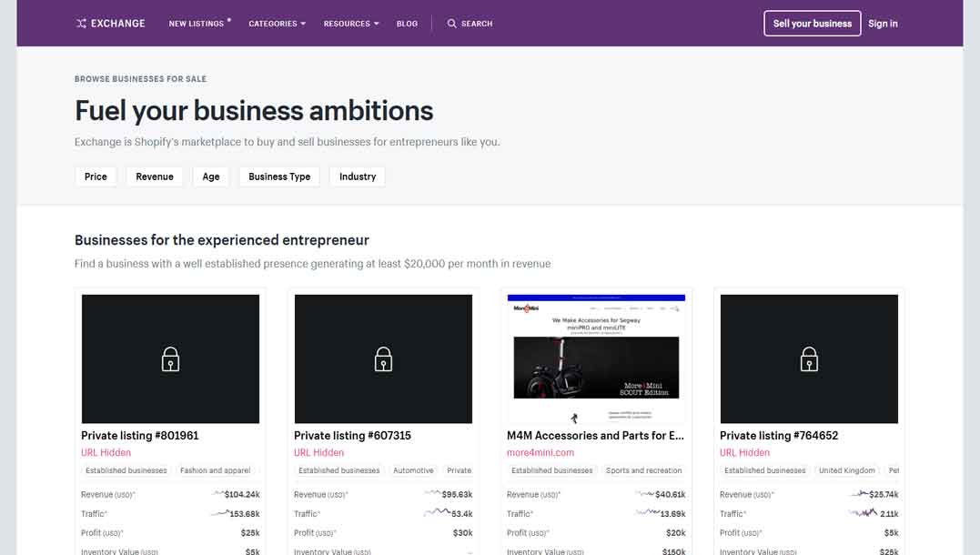Click the 'Fuel your business ambitions' heading
Viewport: 980px width, 555px height.
(x=254, y=111)
